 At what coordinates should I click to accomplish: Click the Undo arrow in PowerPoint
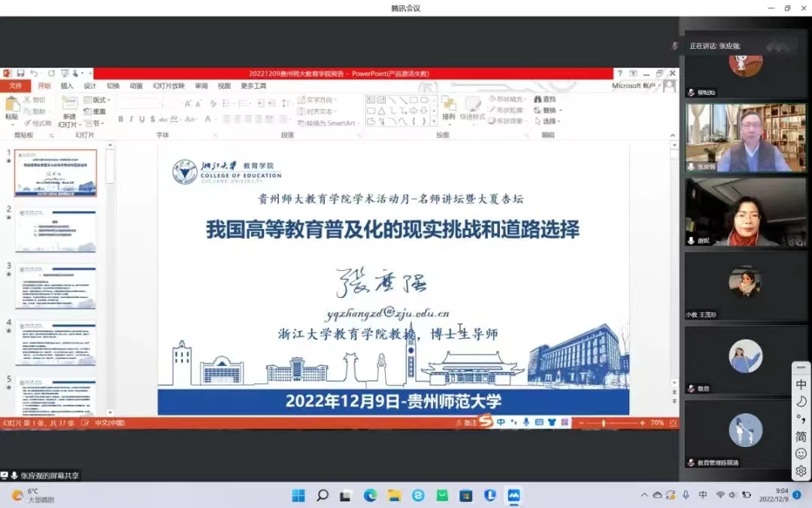point(34,74)
